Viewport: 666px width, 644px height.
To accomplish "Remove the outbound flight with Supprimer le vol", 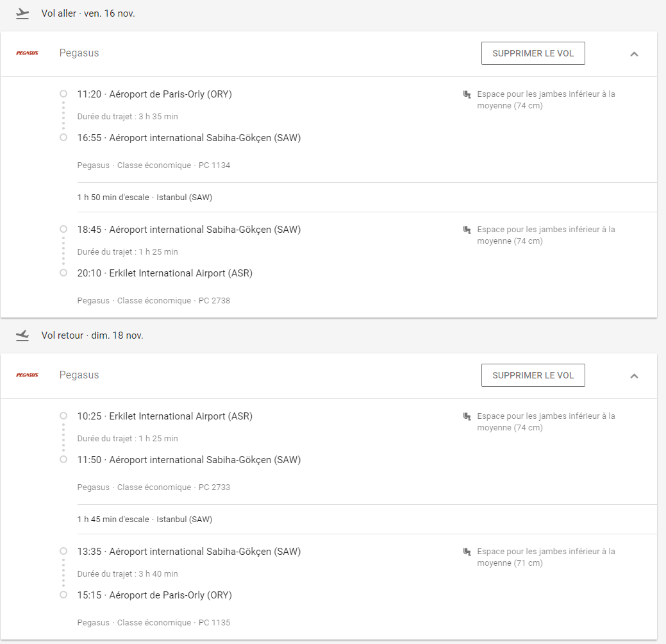I will pyautogui.click(x=533, y=53).
